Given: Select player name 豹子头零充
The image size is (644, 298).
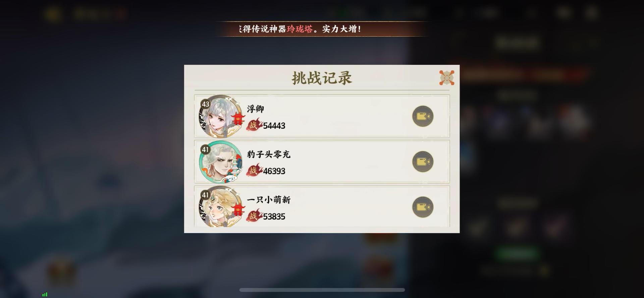Looking at the screenshot, I should 269,154.
